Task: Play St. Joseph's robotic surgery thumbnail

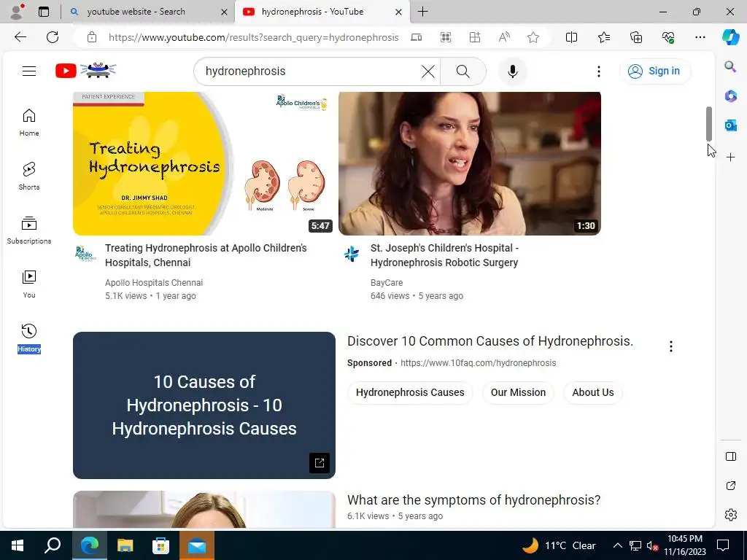Action: click(x=470, y=163)
